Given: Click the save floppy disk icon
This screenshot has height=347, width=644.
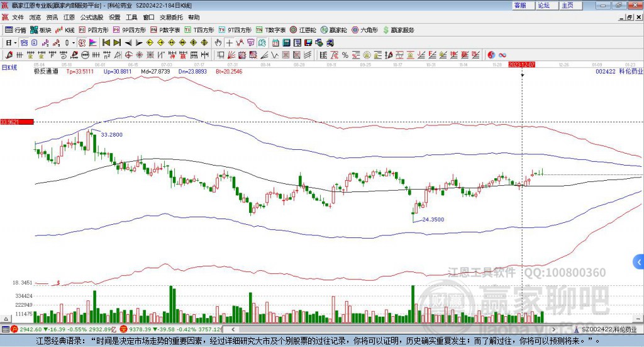Looking at the screenshot, I should 308,43.
